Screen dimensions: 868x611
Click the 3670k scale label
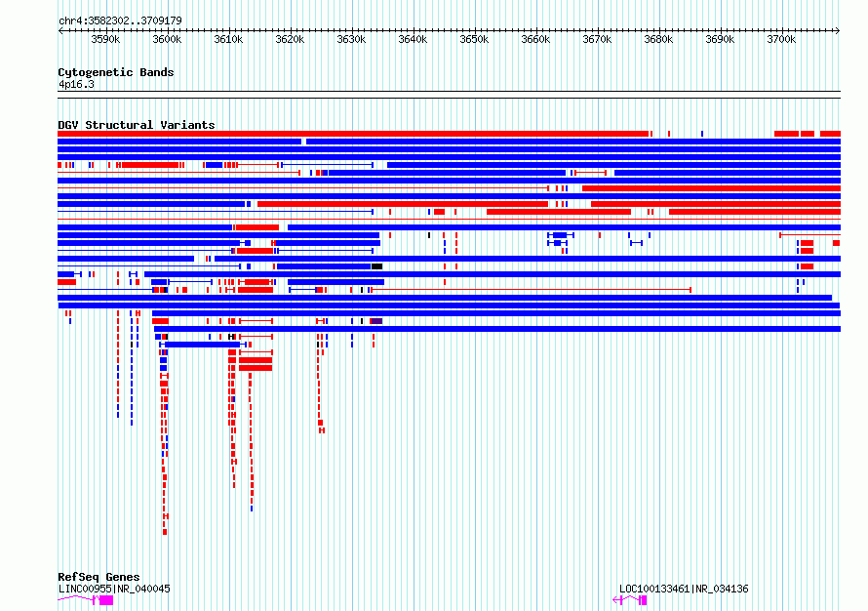597,39
